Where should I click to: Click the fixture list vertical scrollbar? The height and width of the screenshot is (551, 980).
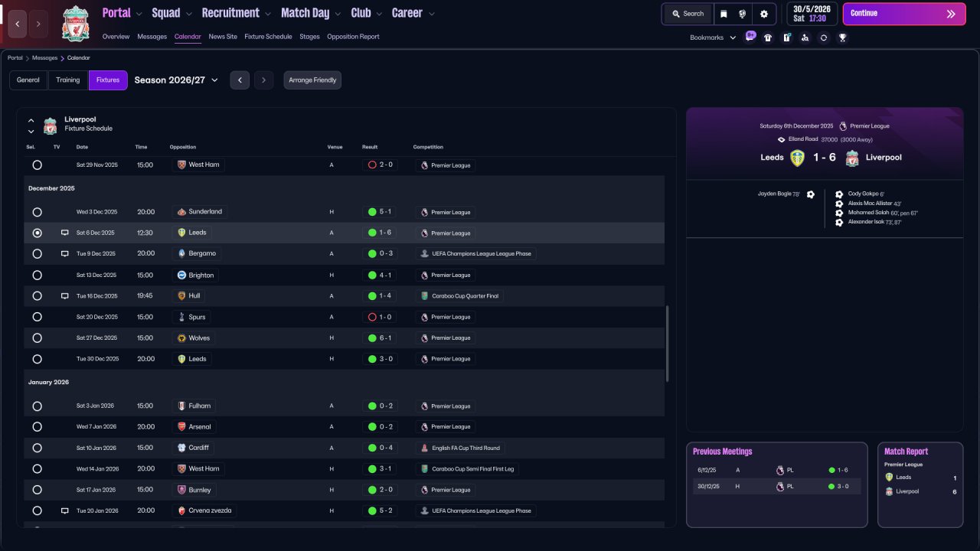pos(668,344)
